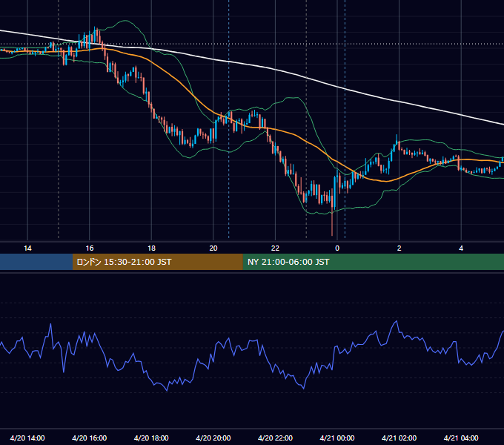Click the candle high near 16:00
This screenshot has height=445, width=504.
tap(95, 27)
